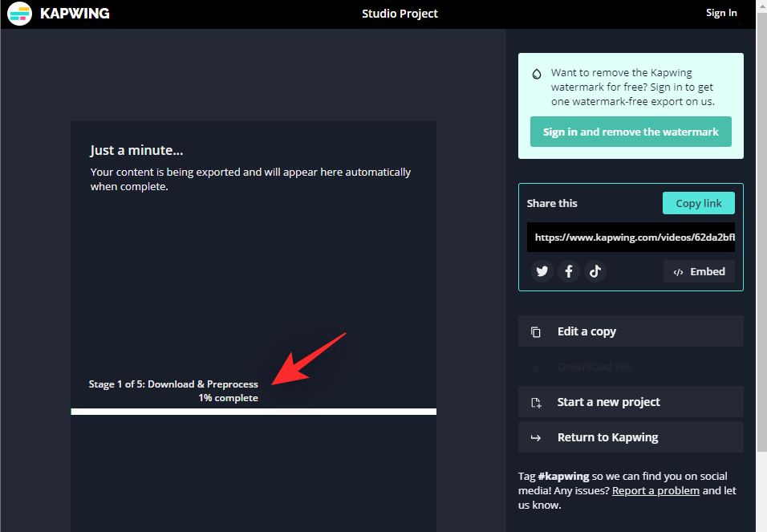Select the video URL field
767x532 pixels.
tap(631, 238)
